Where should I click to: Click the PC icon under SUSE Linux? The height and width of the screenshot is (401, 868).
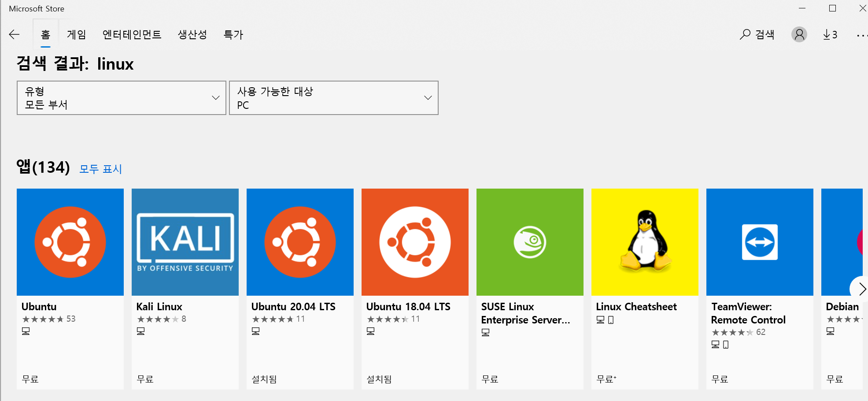click(486, 332)
